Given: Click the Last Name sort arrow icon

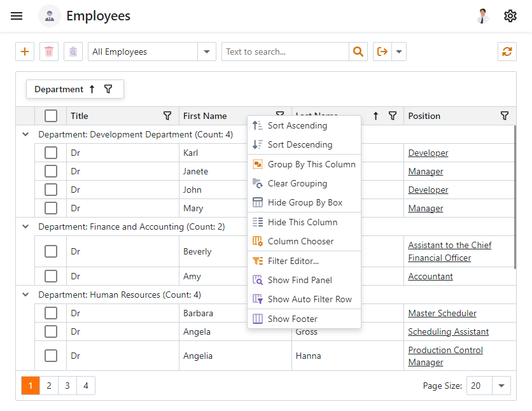Looking at the screenshot, I should 375,116.
